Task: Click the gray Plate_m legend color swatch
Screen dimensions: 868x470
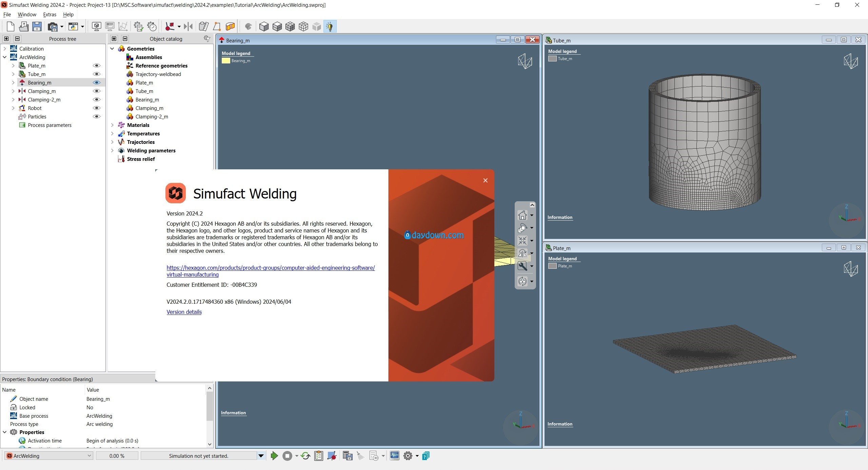Action: (x=552, y=266)
